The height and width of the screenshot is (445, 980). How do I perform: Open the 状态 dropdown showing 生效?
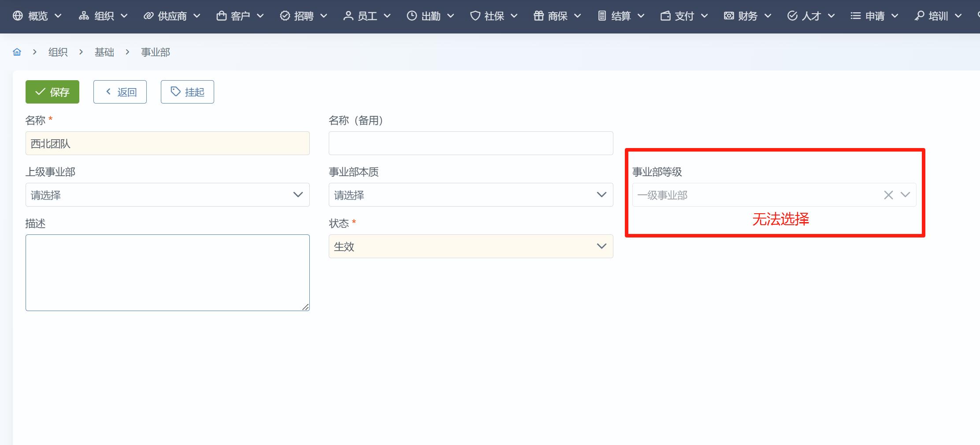pos(471,246)
